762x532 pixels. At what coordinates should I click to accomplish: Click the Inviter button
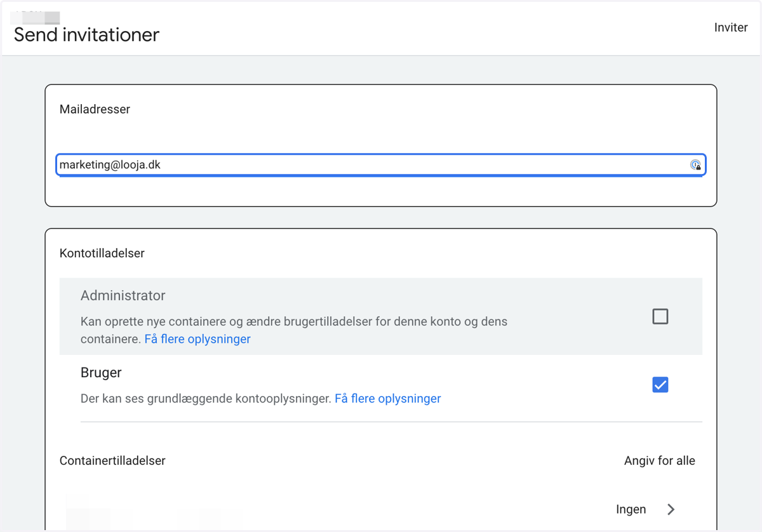[x=731, y=28]
